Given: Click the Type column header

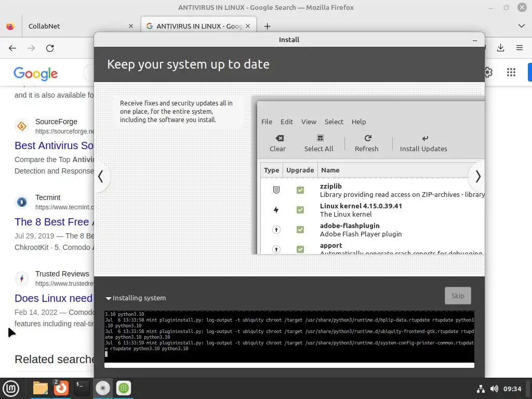Looking at the screenshot, I should tap(271, 170).
